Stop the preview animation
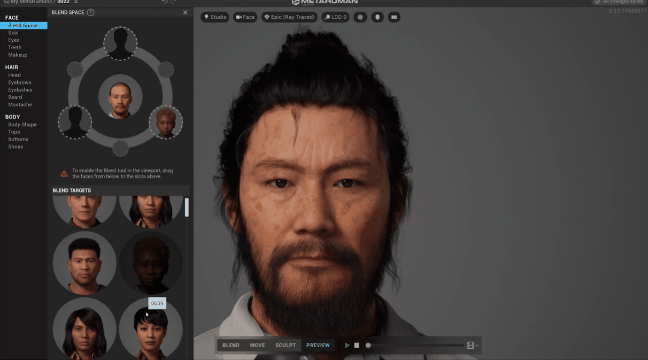The image size is (648, 360). tap(357, 345)
